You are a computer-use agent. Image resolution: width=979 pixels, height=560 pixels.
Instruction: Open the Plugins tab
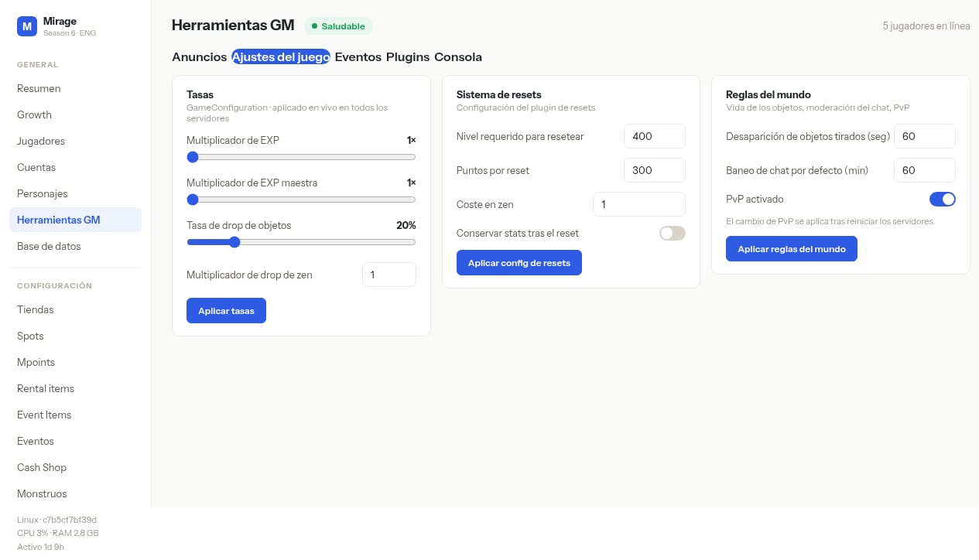(x=408, y=57)
